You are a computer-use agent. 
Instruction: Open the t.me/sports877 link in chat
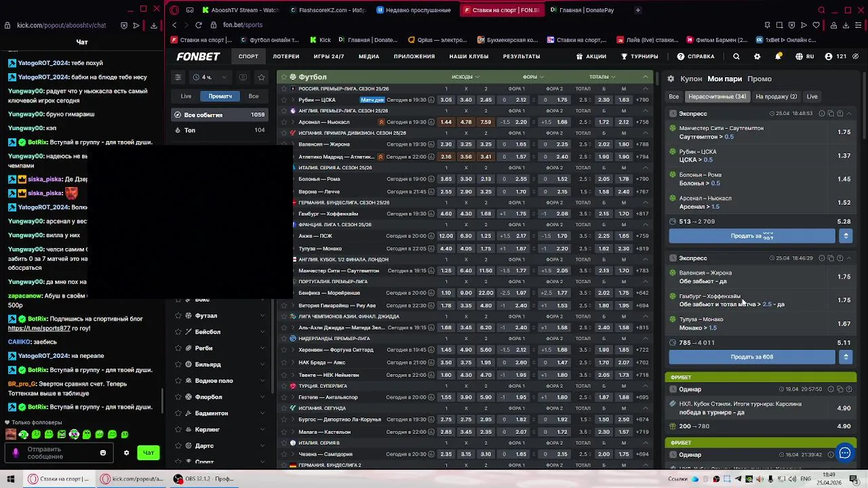(39, 328)
